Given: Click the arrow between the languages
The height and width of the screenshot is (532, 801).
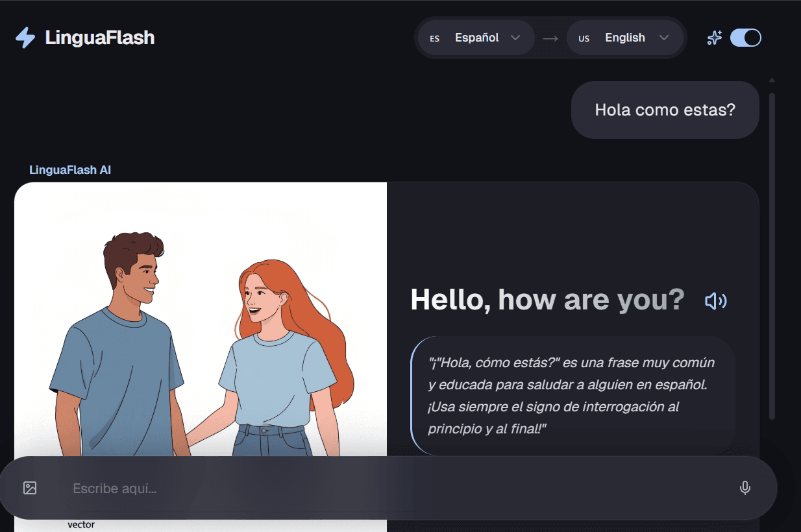Looking at the screenshot, I should [x=550, y=38].
